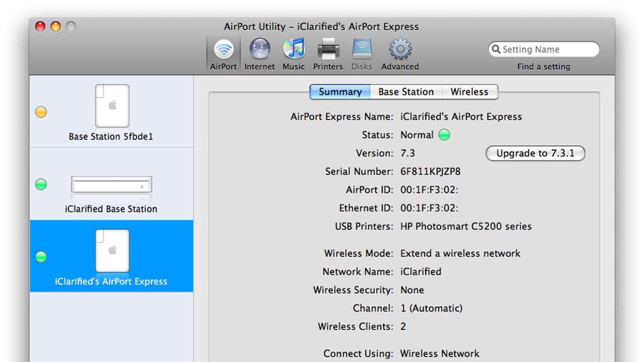Click the Upgrade to 7.3.1 button
The width and height of the screenshot is (644, 362).
(x=535, y=153)
